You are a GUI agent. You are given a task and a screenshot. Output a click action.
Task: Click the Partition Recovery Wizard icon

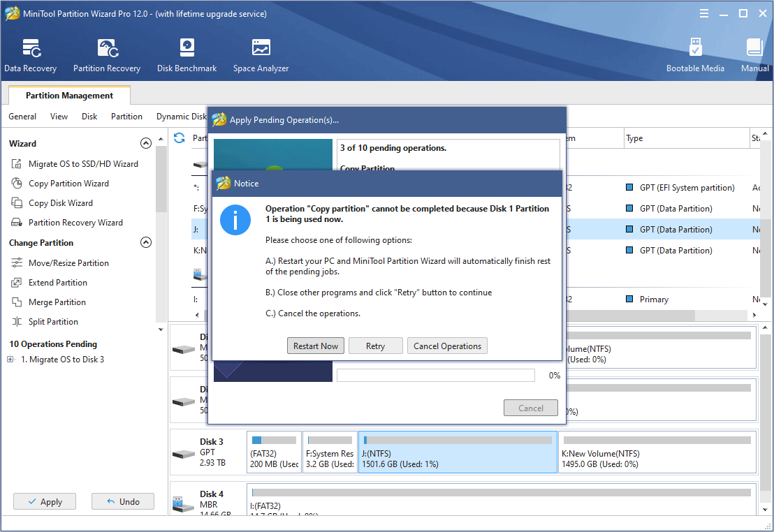tap(16, 223)
